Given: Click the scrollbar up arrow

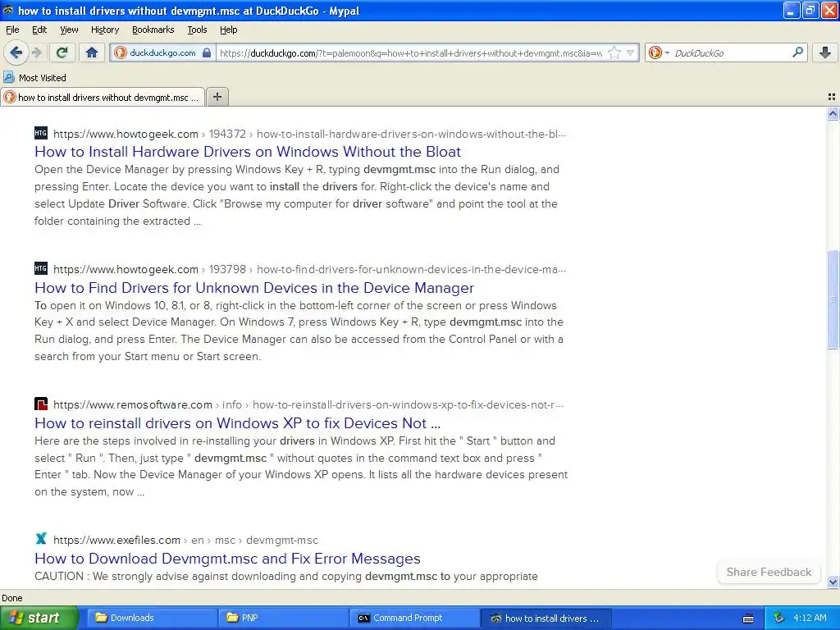Looking at the screenshot, I should (x=833, y=113).
